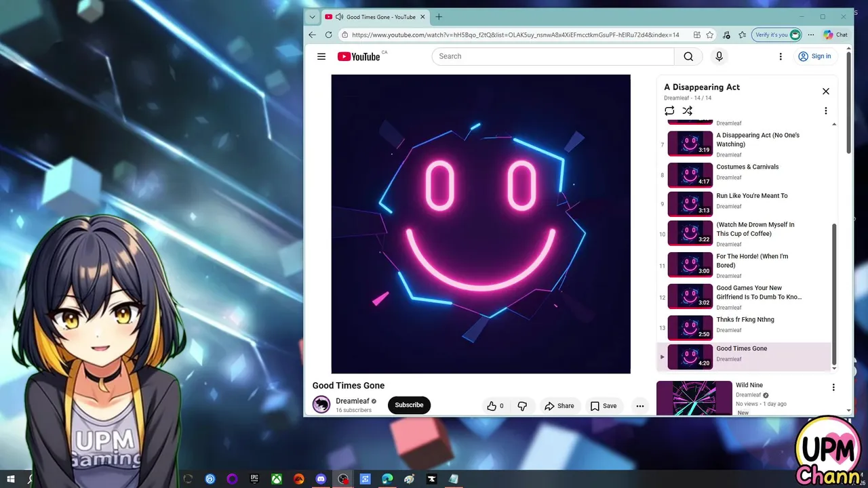868x488 pixels.
Task: Open browser settings and more menu
Action: 811,35
